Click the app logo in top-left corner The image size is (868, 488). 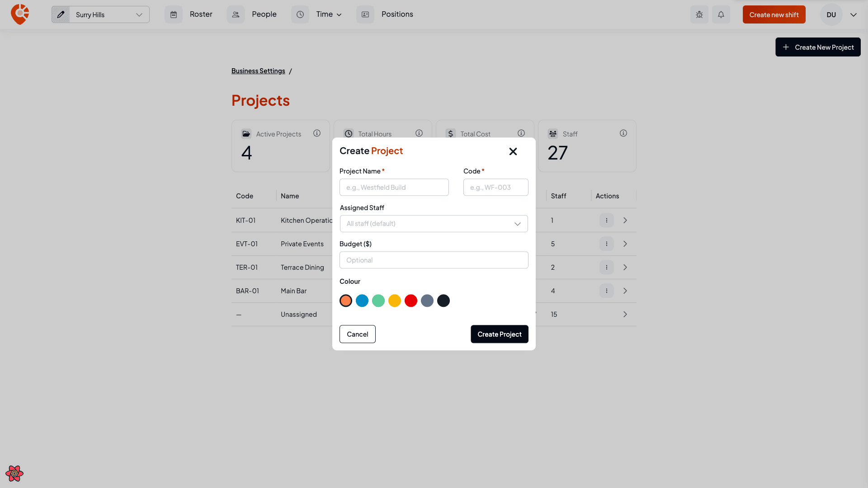click(20, 14)
